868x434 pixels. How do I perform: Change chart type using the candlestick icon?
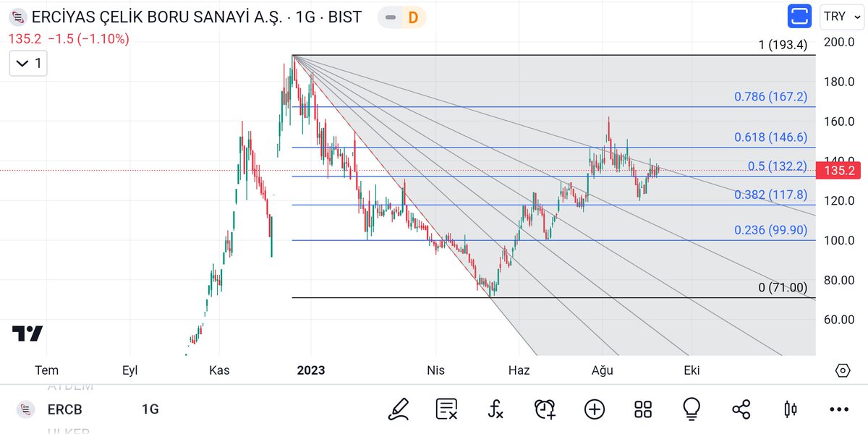[x=791, y=409]
